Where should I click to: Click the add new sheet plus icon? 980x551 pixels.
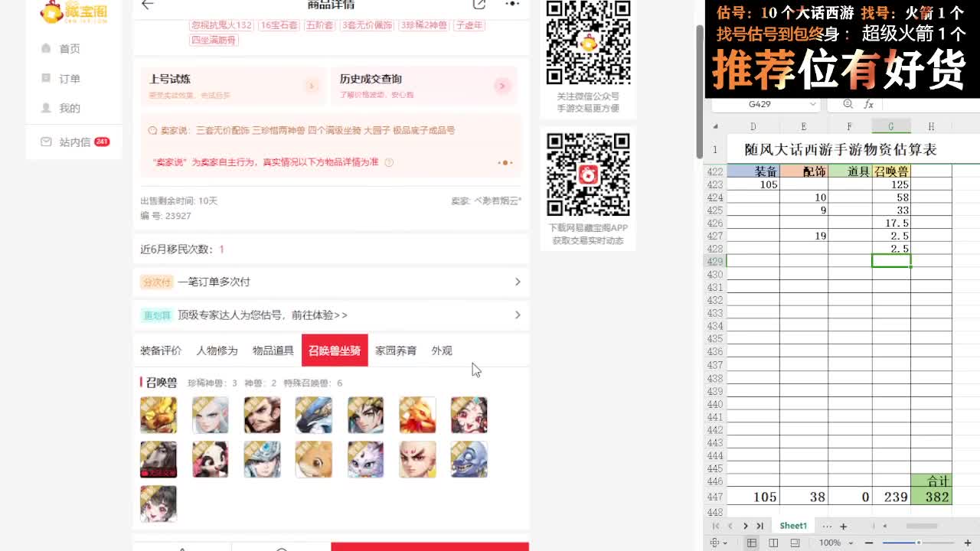coord(842,526)
